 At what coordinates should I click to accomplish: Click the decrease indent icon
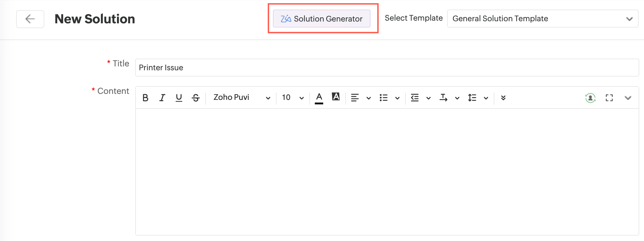click(x=415, y=98)
